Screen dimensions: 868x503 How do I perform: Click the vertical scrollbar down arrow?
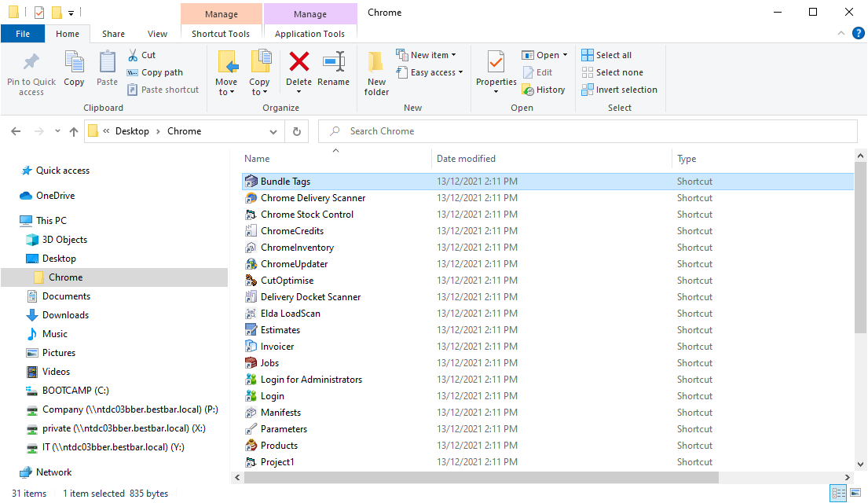[x=859, y=464]
